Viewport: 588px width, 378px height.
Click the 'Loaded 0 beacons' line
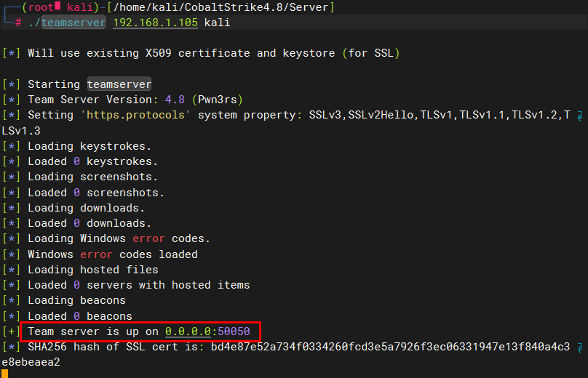click(x=67, y=316)
